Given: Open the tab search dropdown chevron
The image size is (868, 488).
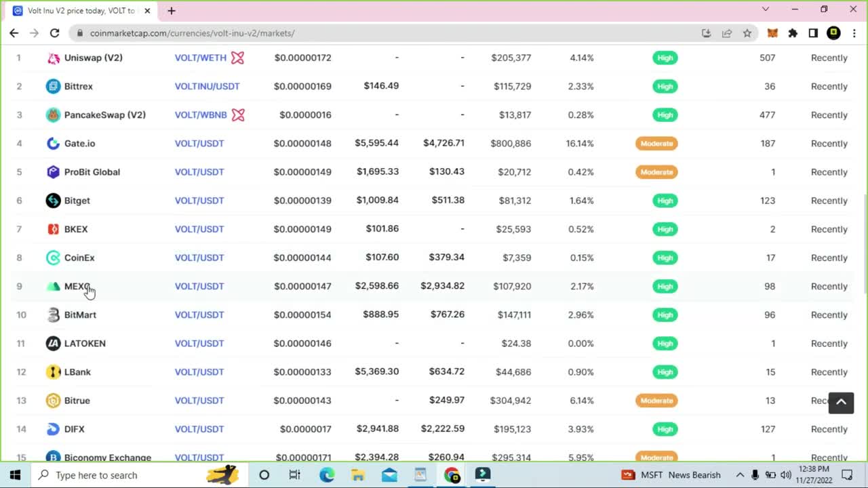Looking at the screenshot, I should point(766,9).
